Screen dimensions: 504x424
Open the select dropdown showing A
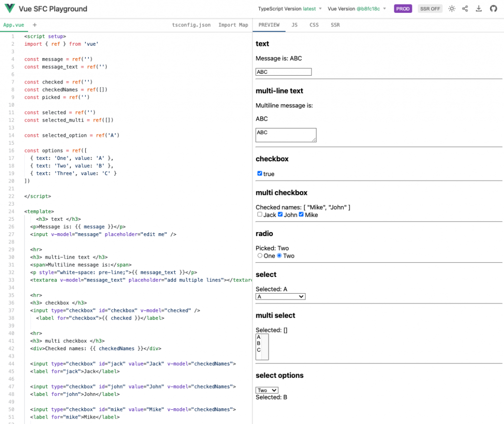pos(280,297)
